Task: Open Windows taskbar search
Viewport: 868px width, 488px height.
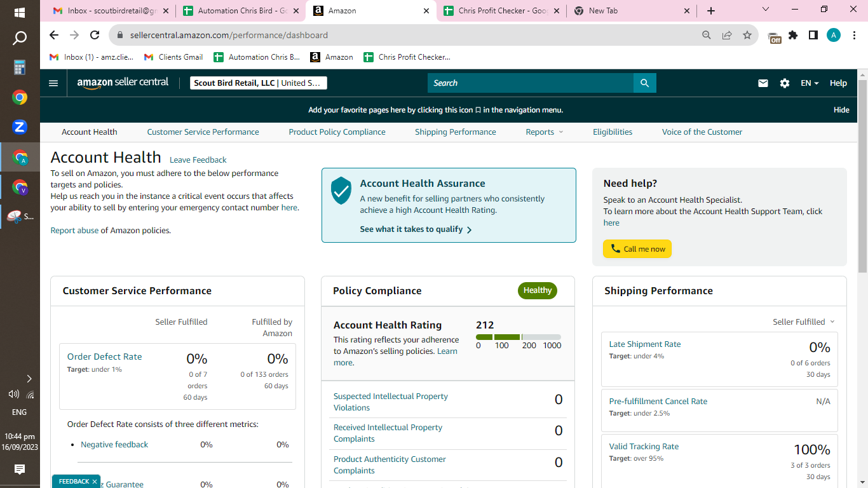Action: click(x=20, y=39)
